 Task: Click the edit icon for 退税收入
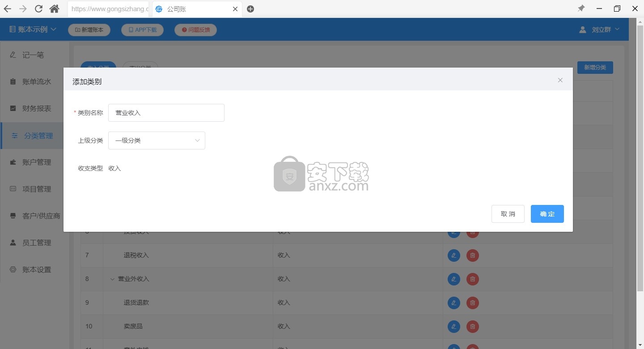(454, 255)
